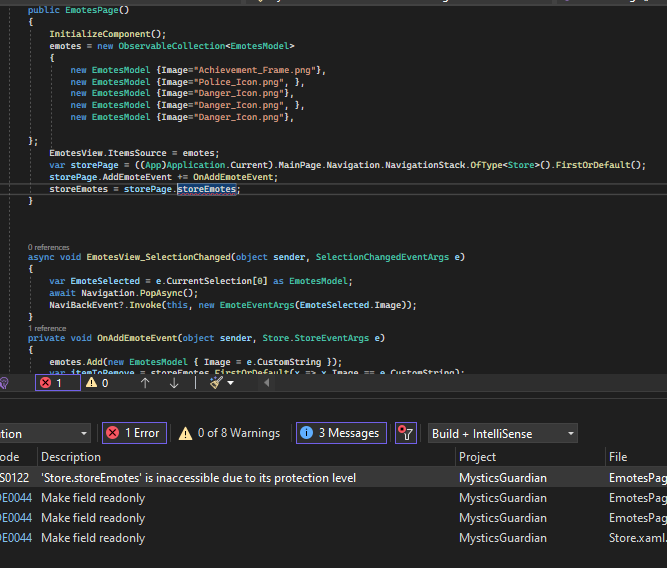Toggle the 3 Messages filter button
Image resolution: width=667 pixels, height=568 pixels.
[x=341, y=433]
